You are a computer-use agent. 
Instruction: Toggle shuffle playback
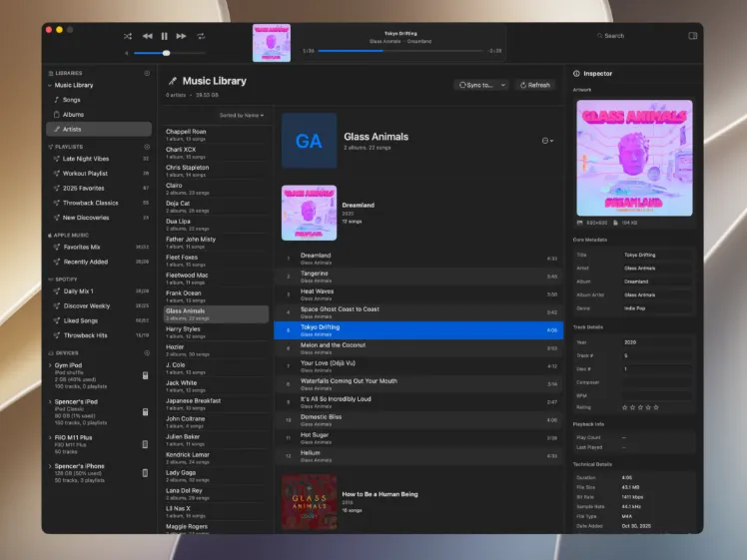tap(128, 36)
